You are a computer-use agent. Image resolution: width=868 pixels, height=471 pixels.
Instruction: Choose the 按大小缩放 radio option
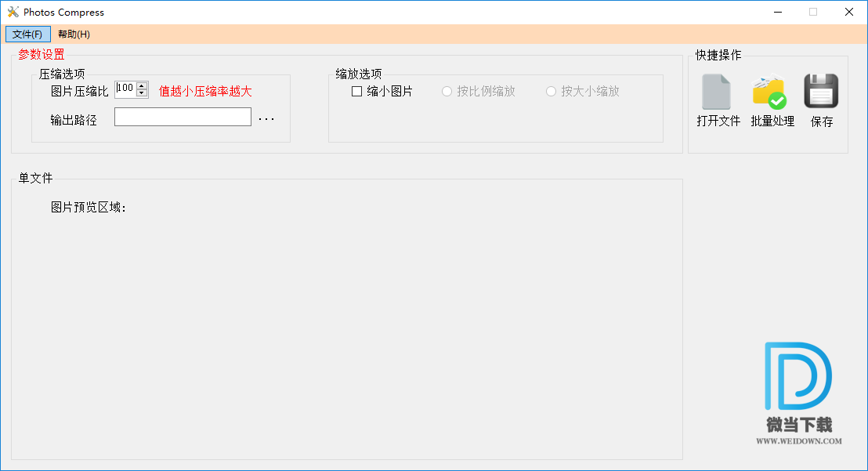click(x=552, y=92)
